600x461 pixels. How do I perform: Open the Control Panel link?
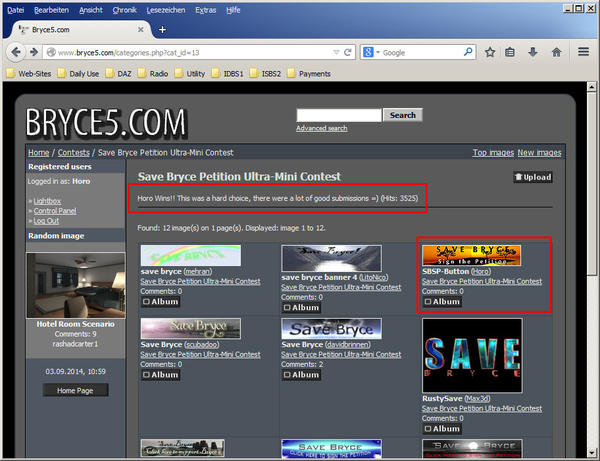coord(55,211)
